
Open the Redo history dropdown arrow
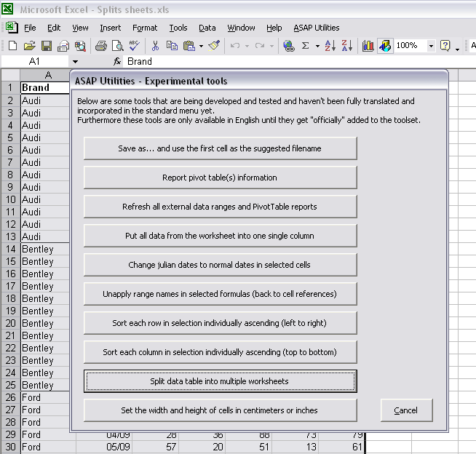coord(271,46)
